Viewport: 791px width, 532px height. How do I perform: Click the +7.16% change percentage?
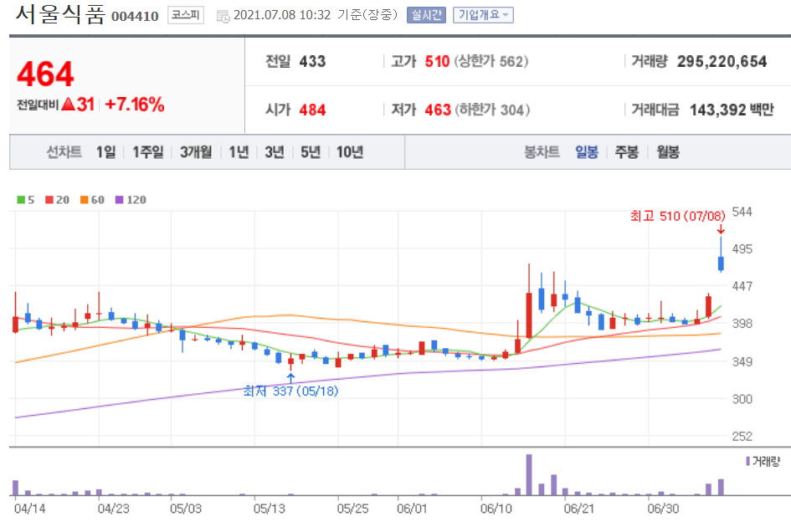pyautogui.click(x=135, y=105)
